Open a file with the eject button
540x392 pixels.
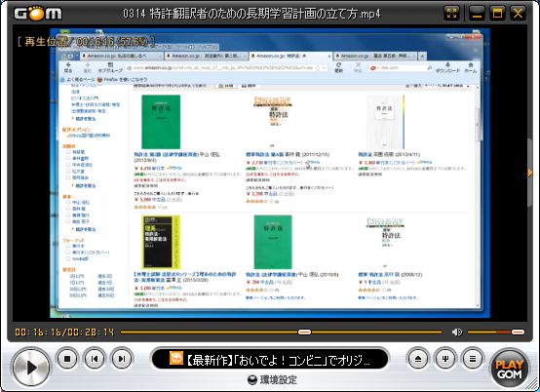418,359
